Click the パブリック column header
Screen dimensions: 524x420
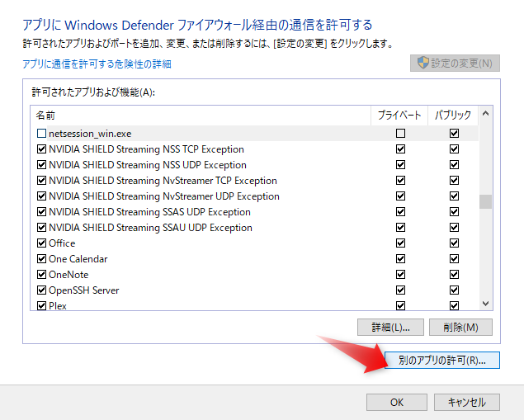(453, 116)
